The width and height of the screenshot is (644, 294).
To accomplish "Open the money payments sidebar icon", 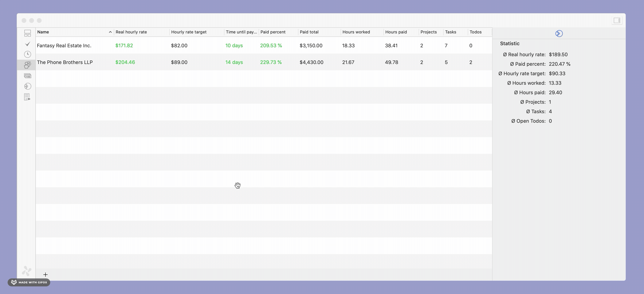I will click(x=28, y=76).
